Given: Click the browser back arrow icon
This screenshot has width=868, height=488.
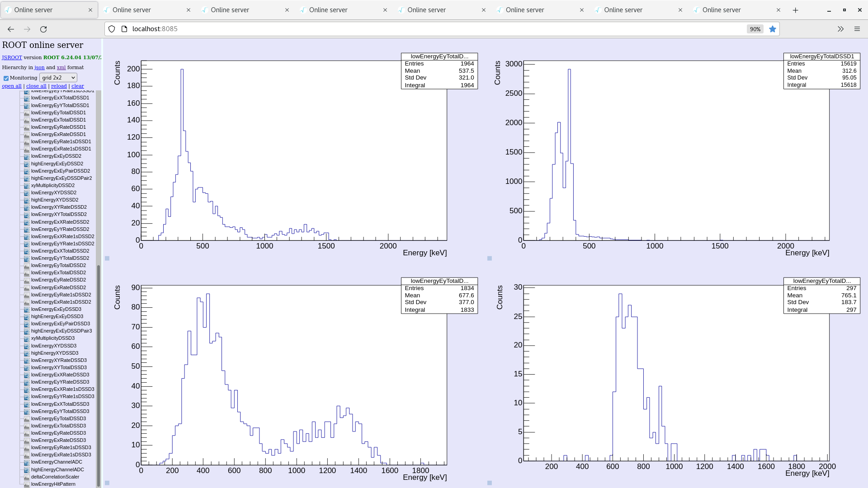Looking at the screenshot, I should 10,29.
